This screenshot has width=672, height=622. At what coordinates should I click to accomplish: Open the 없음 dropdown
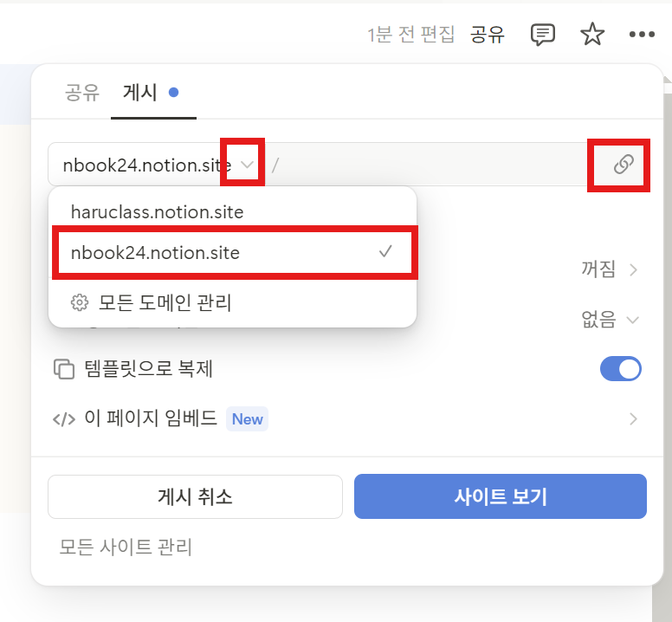tap(610, 320)
